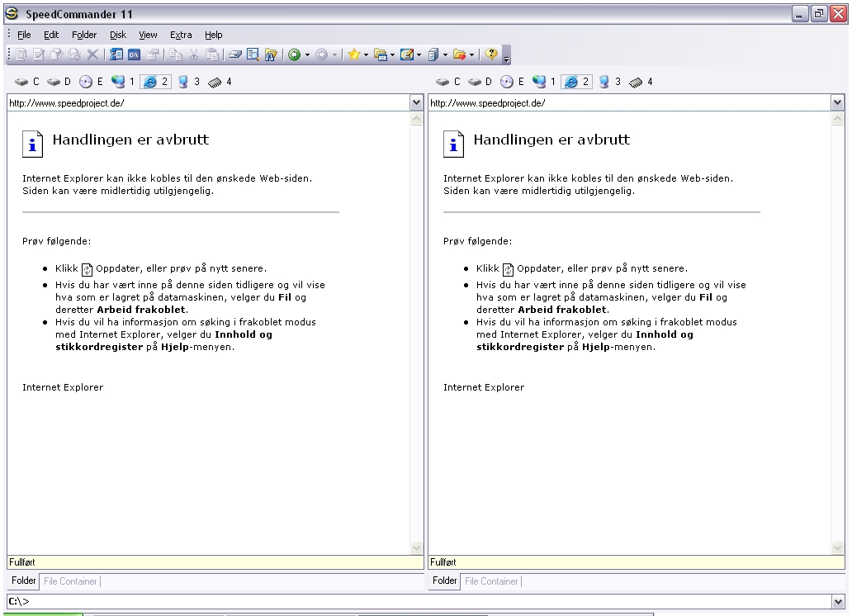Click the drive icon in the toolbar

[235, 54]
